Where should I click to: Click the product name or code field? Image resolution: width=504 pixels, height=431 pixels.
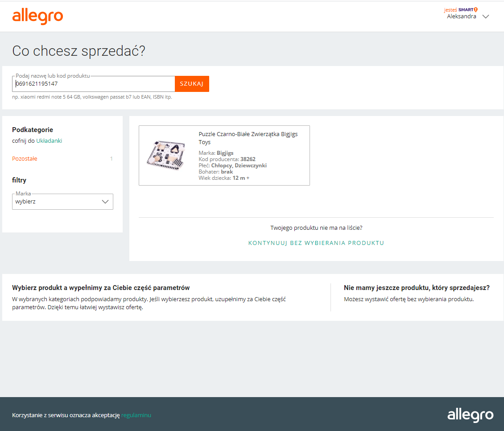(94, 84)
